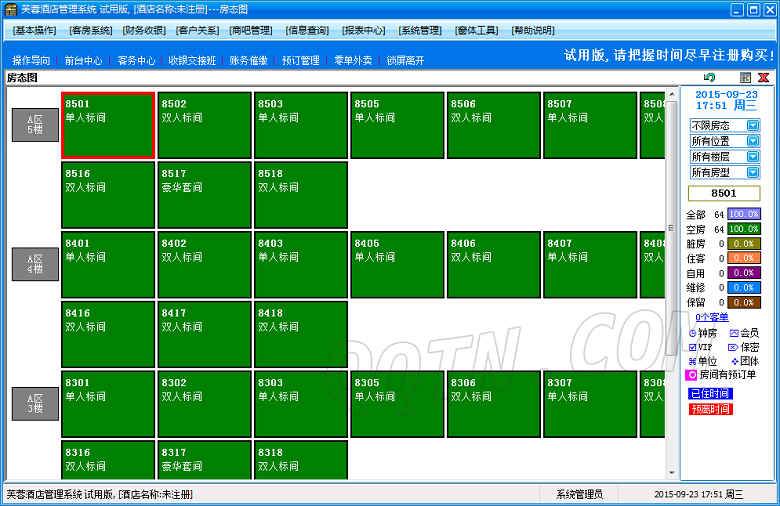Click the 维修 0.0% blue swatch
The height and width of the screenshot is (506, 780).
[744, 288]
